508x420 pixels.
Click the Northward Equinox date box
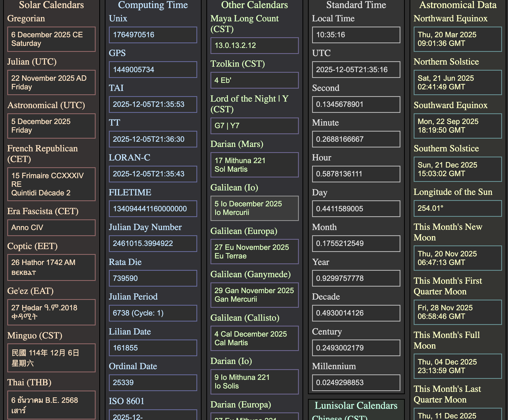point(457,39)
